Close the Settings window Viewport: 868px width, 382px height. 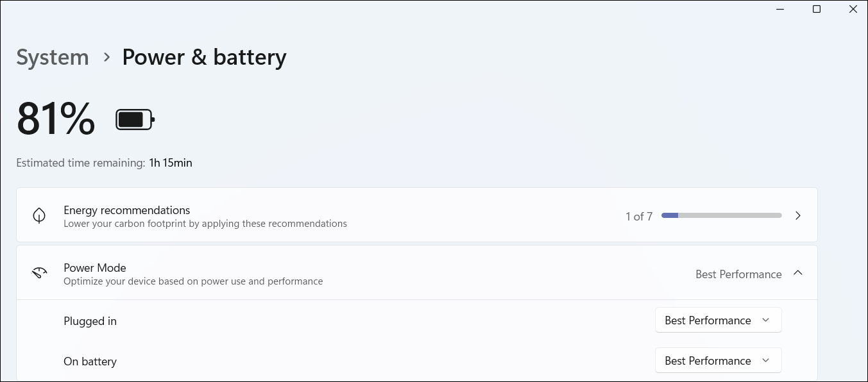[x=853, y=10]
